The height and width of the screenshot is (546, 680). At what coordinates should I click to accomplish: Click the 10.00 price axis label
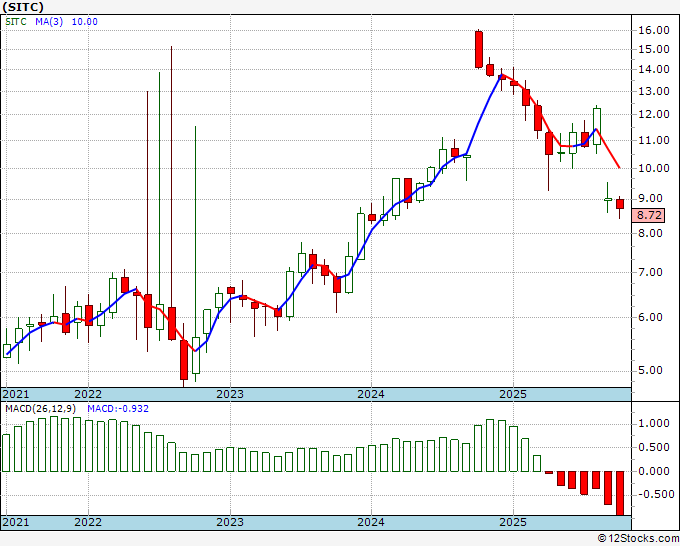(654, 168)
